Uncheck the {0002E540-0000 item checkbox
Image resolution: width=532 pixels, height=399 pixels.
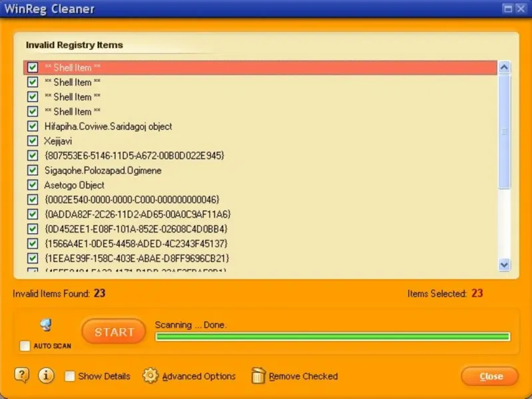tap(33, 199)
